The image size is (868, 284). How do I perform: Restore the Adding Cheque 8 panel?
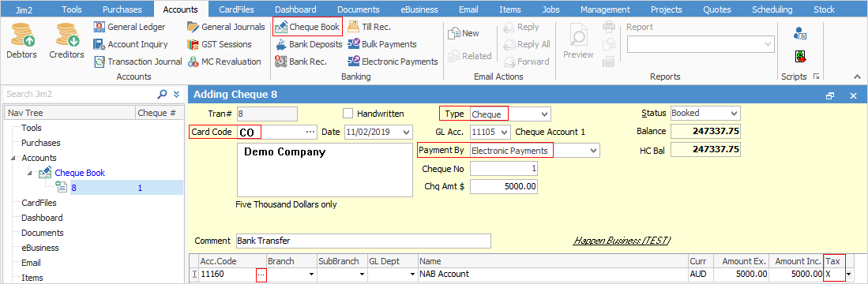pos(830,95)
